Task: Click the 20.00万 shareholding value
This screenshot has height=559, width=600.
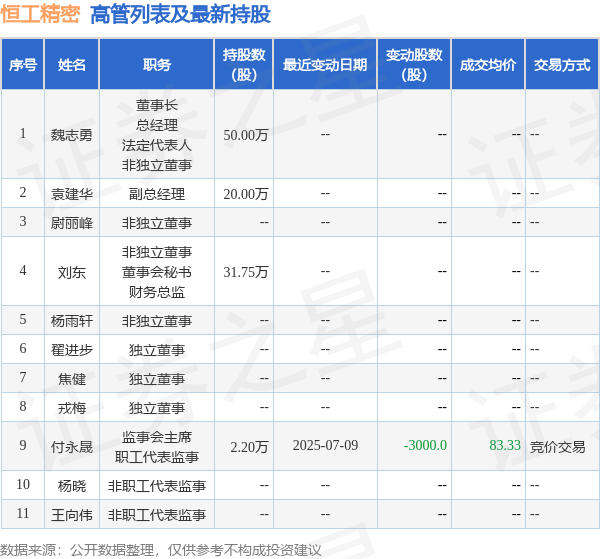Action: (x=246, y=194)
